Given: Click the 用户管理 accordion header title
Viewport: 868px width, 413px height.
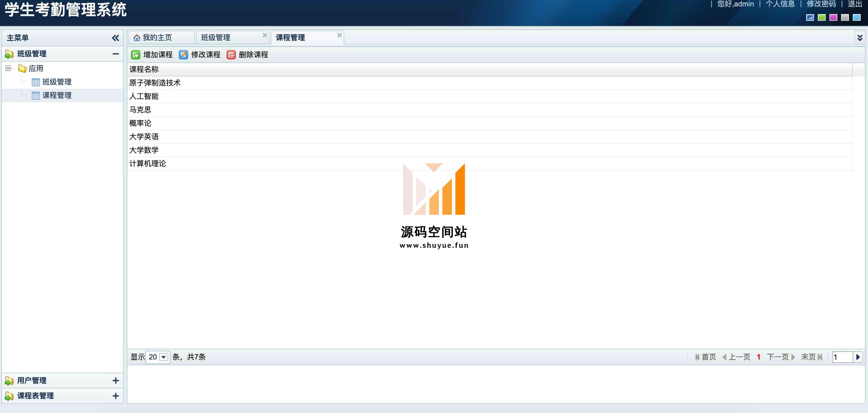Looking at the screenshot, I should point(32,380).
